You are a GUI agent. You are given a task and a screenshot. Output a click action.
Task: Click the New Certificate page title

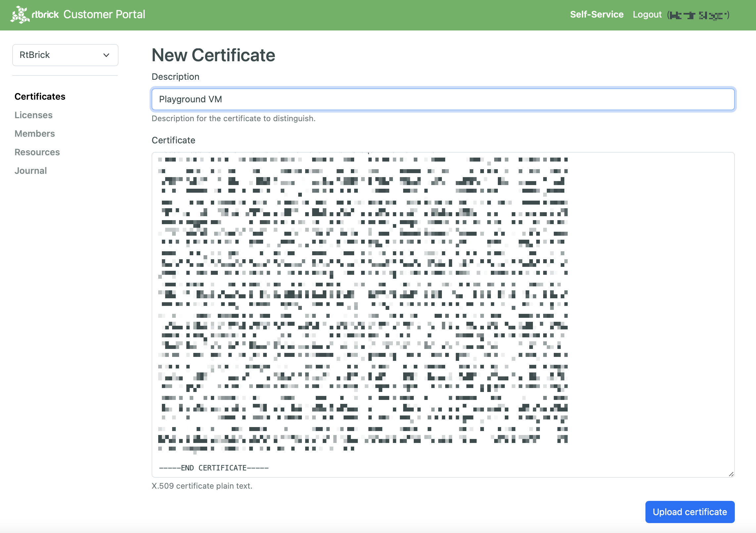213,54
